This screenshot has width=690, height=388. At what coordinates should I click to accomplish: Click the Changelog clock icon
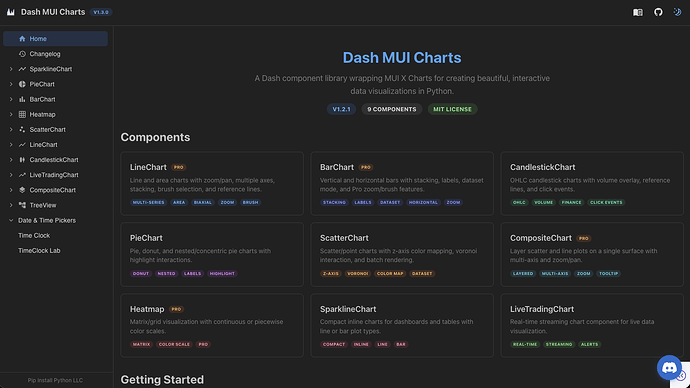[x=22, y=54]
